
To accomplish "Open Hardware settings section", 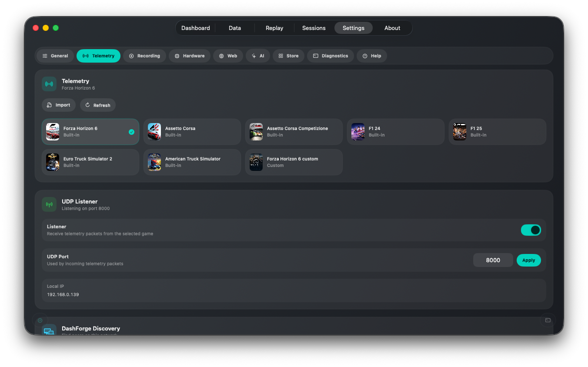I will (x=190, y=56).
